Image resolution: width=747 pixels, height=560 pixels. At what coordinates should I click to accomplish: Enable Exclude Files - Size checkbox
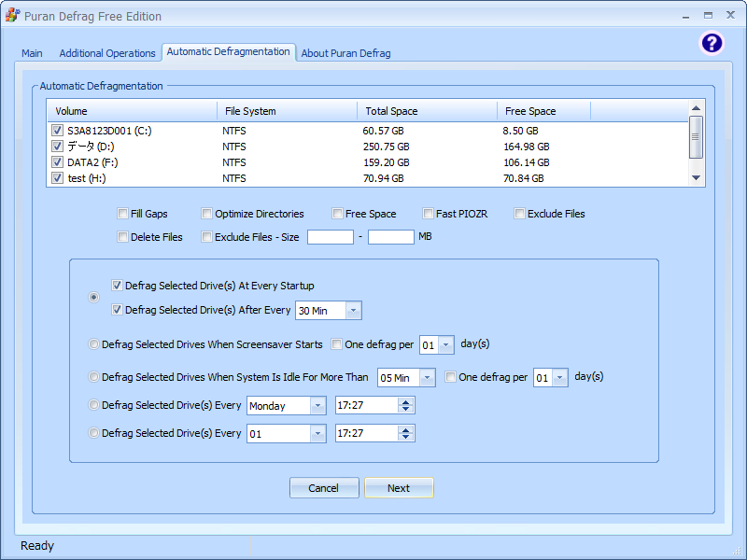206,237
